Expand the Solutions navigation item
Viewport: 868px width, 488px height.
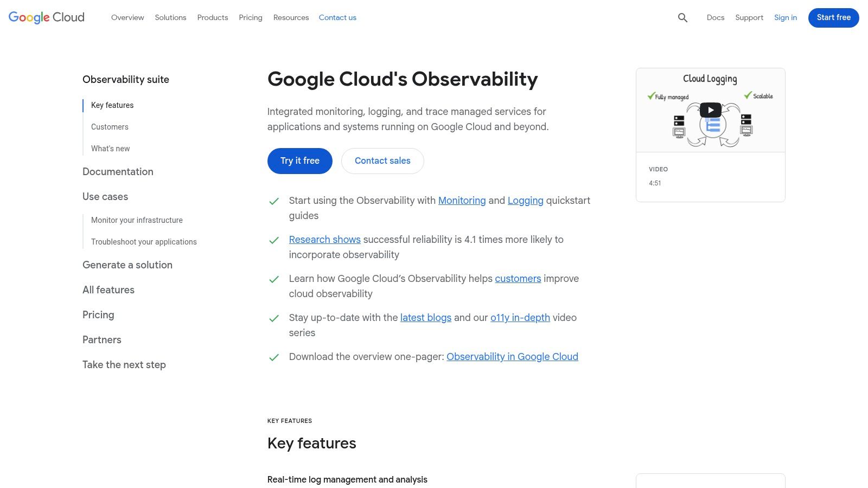coord(170,17)
